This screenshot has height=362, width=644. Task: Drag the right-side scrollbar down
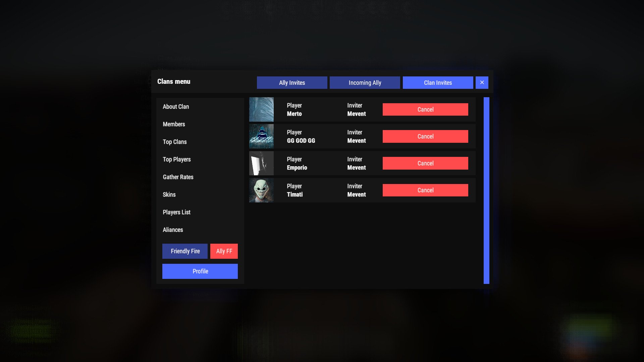[485, 190]
